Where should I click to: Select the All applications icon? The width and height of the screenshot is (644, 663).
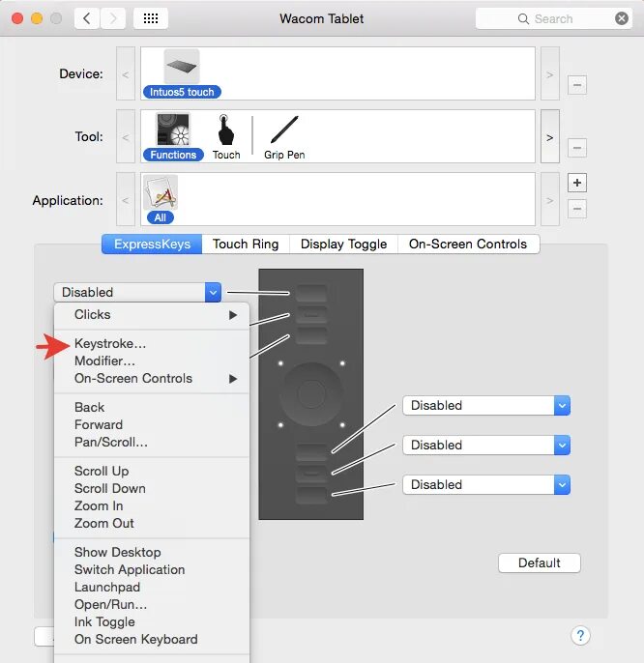pos(161,193)
